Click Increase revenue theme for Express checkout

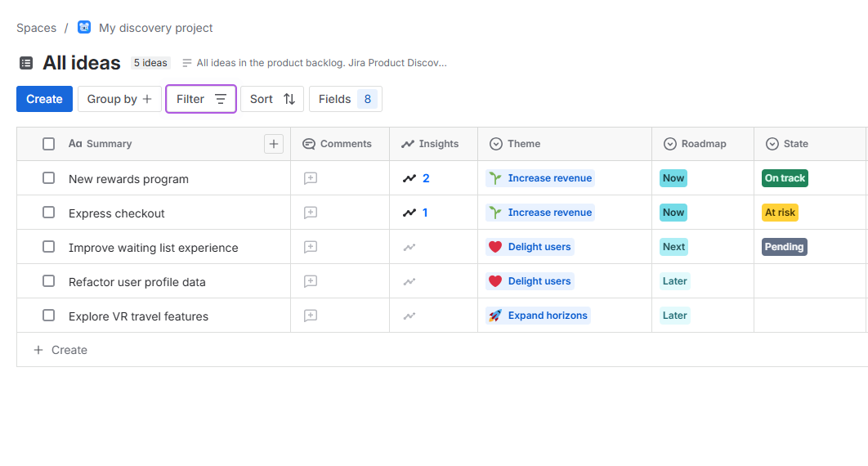click(540, 213)
